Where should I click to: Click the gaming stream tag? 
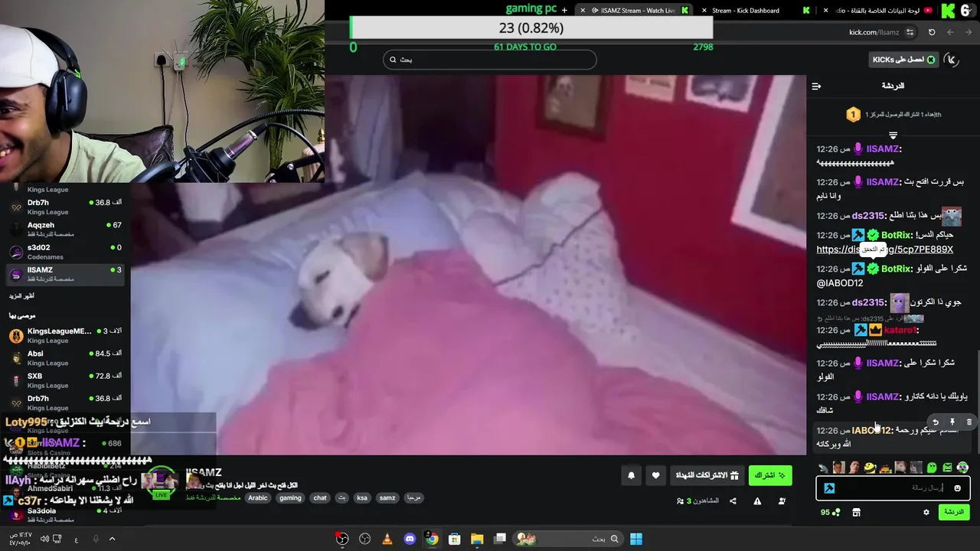click(x=290, y=497)
